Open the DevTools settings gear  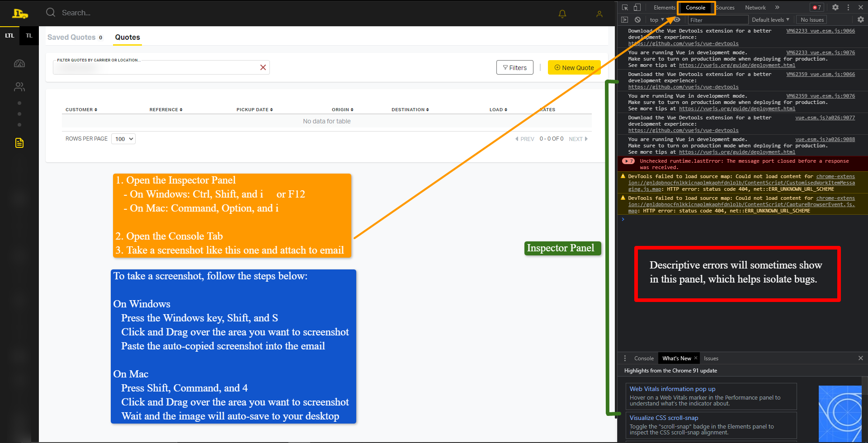835,7
